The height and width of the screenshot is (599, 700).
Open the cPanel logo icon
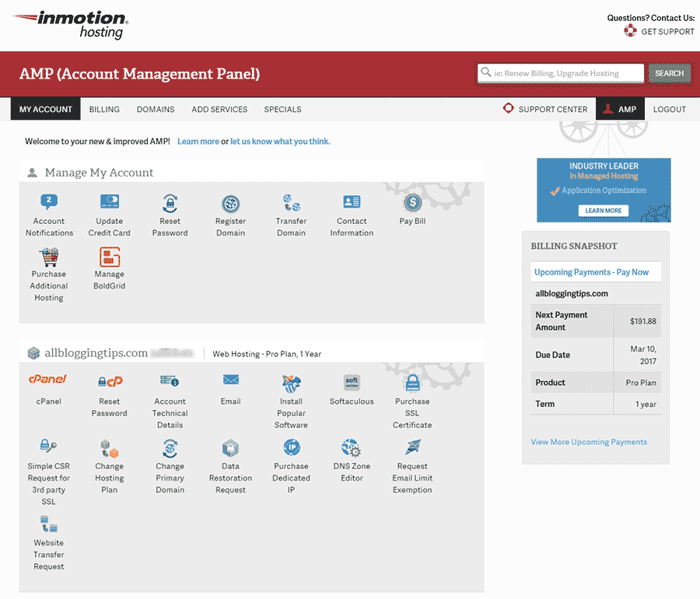pyautogui.click(x=47, y=380)
